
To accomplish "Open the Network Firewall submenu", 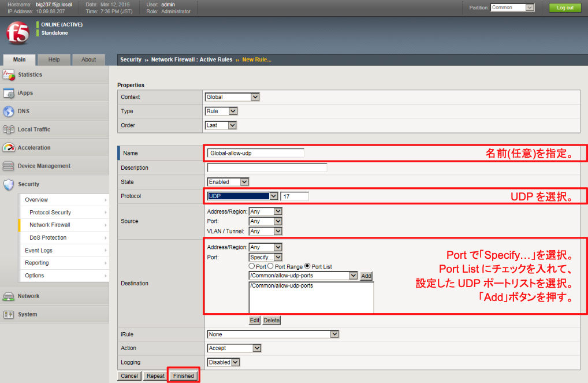I will pos(64,225).
